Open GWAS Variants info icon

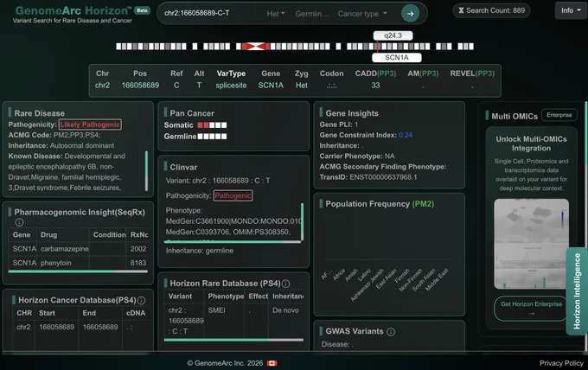click(x=390, y=332)
